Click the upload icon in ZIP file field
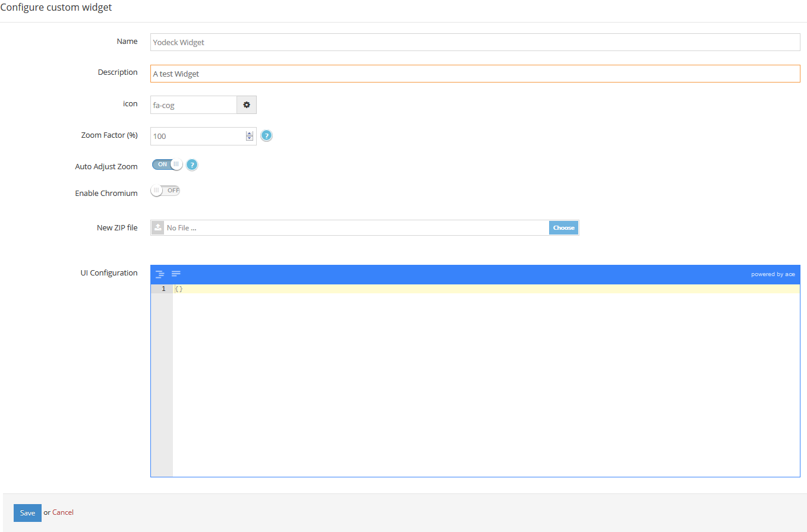The width and height of the screenshot is (807, 532). click(x=157, y=228)
